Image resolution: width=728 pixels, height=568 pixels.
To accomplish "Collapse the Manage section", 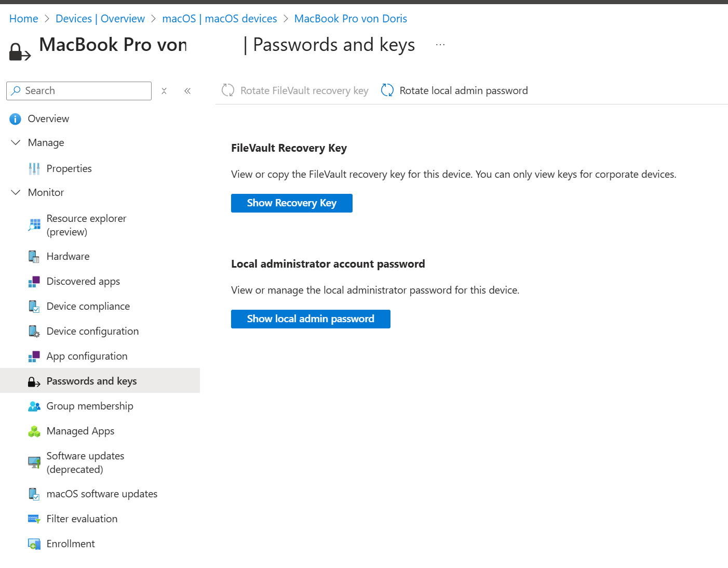I will click(15, 142).
